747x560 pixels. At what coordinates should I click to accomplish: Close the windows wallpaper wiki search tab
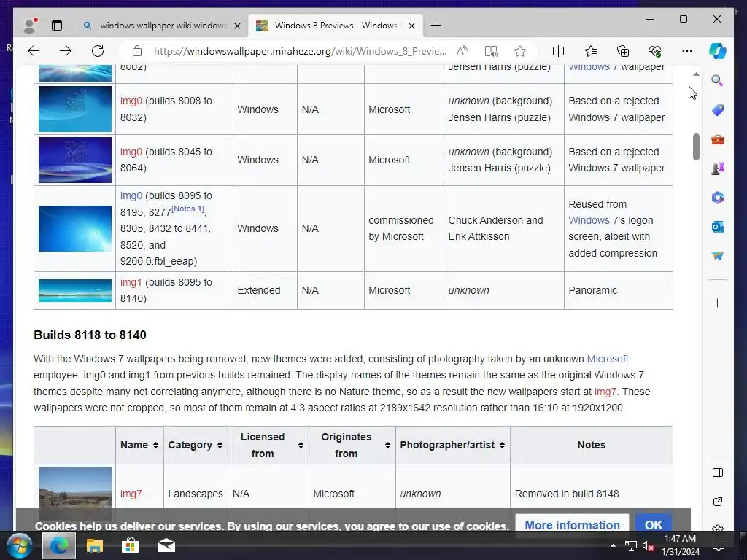point(237,26)
